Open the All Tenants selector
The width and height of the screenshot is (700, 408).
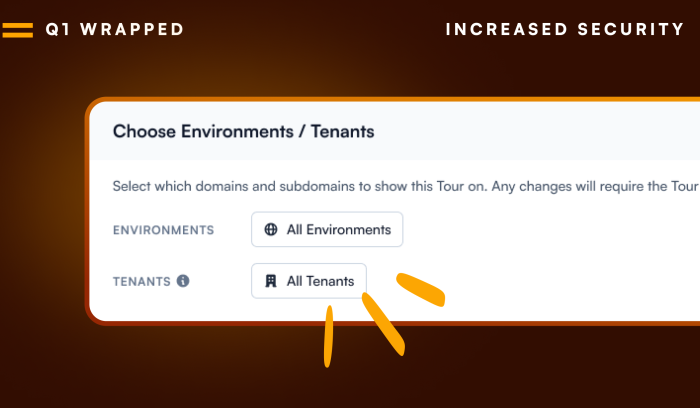tap(309, 281)
